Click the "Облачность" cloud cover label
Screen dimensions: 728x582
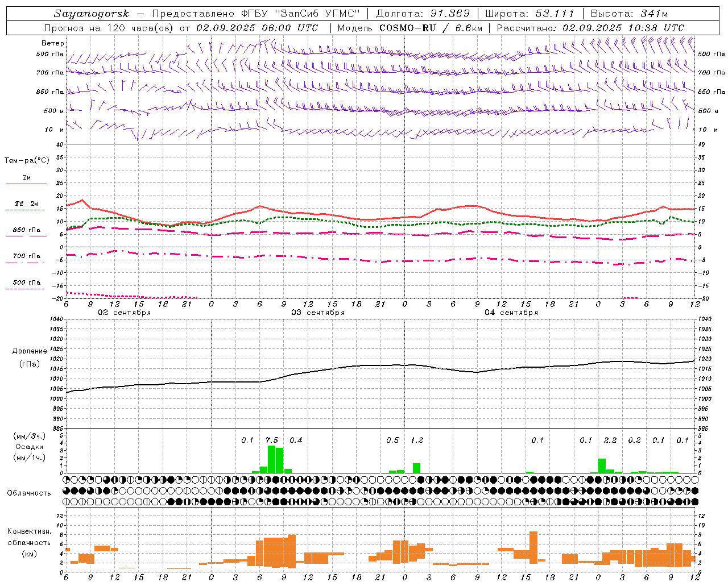[29, 493]
